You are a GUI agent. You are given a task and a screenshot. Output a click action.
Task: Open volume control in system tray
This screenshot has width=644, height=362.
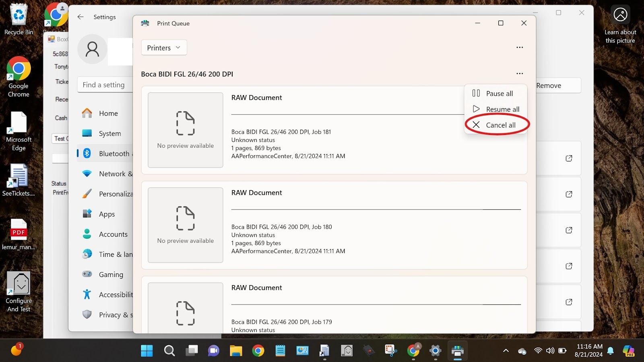coord(550,351)
